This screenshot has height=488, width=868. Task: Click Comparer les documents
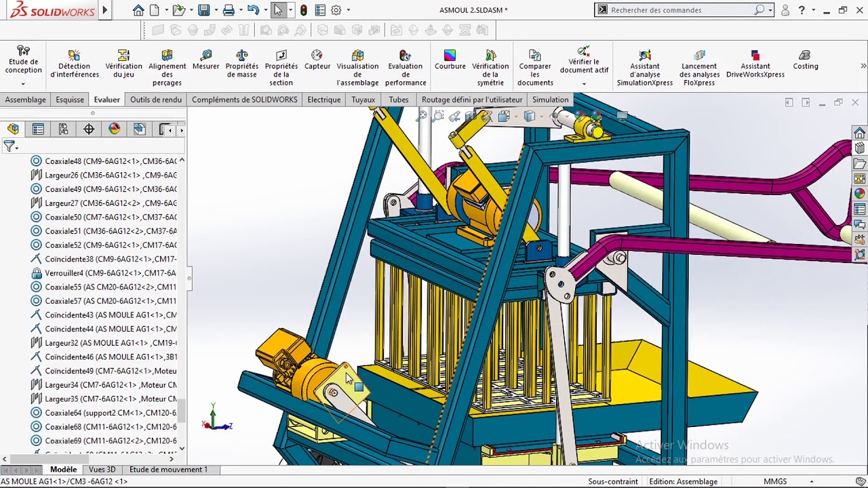pyautogui.click(x=535, y=68)
